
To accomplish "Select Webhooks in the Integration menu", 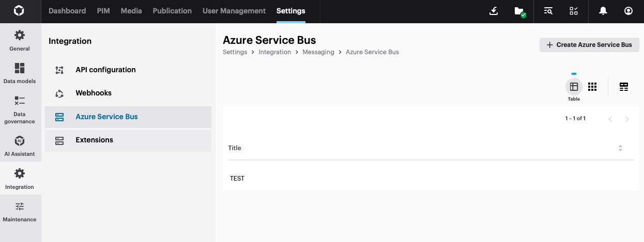I will click(94, 93).
